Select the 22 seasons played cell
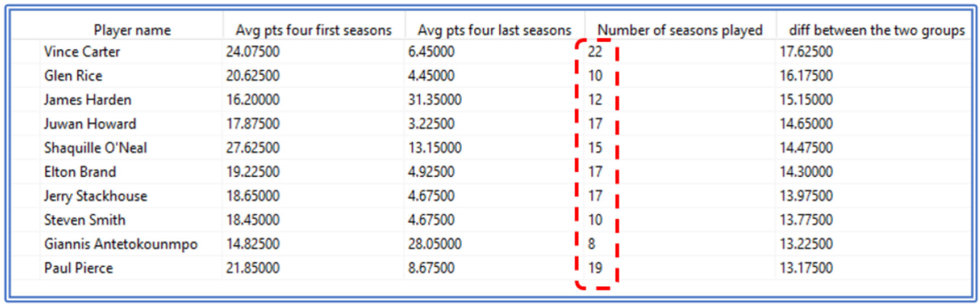The height and width of the screenshot is (308, 980). point(595,52)
